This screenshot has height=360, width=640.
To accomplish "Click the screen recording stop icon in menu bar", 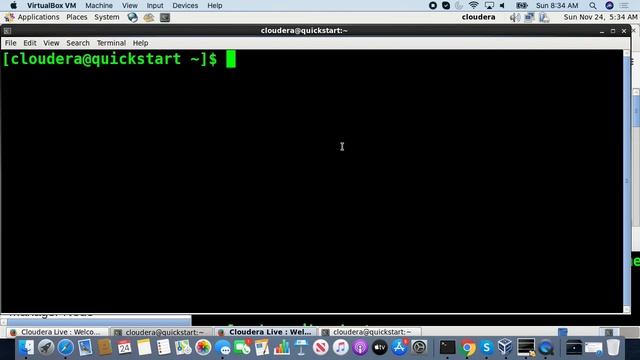I will [x=433, y=5].
